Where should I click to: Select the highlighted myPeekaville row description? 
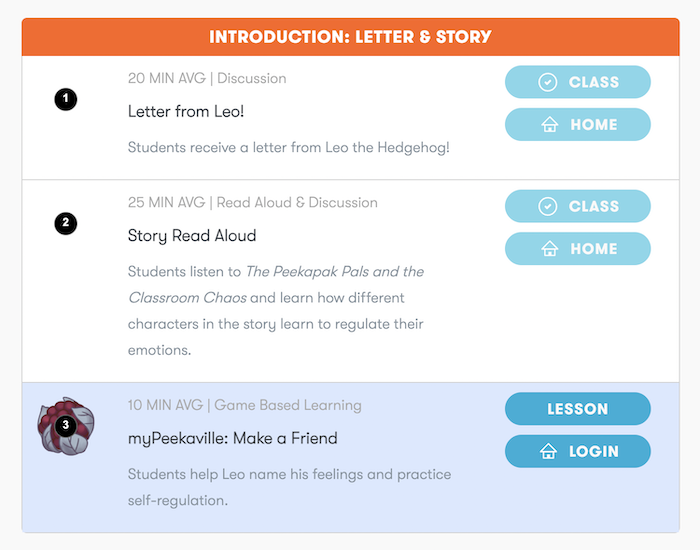coord(289,487)
